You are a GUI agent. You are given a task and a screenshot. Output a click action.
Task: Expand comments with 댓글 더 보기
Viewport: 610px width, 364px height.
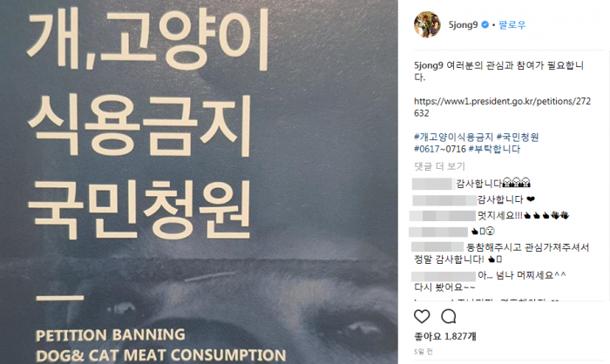point(439,166)
